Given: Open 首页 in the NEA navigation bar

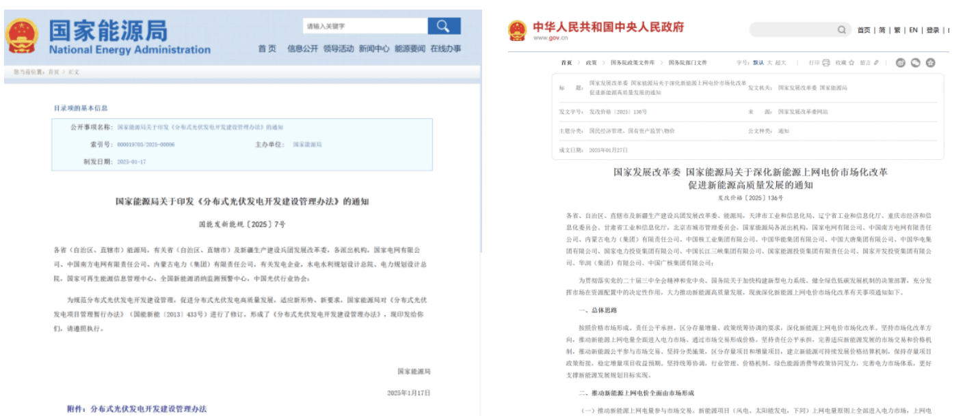Looking at the screenshot, I should tap(267, 48).
